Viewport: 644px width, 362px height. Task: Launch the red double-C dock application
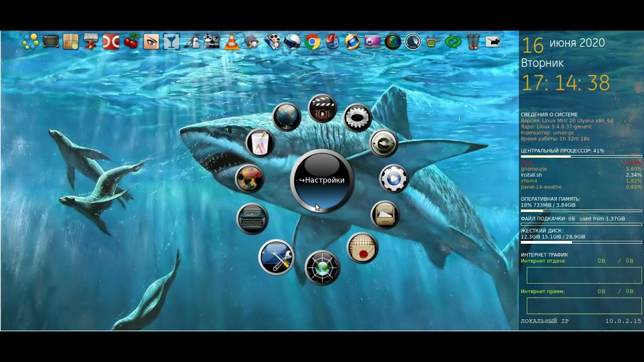[x=111, y=41]
